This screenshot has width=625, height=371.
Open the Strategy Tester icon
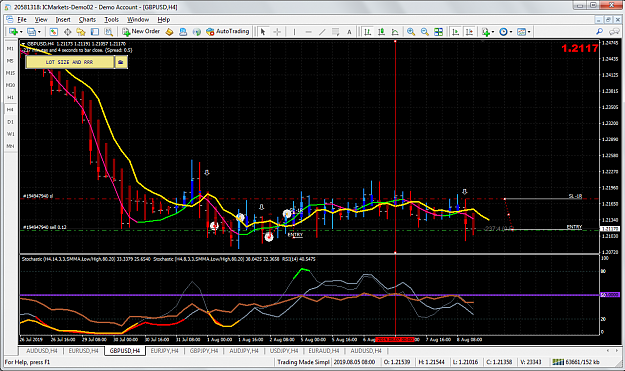108,31
